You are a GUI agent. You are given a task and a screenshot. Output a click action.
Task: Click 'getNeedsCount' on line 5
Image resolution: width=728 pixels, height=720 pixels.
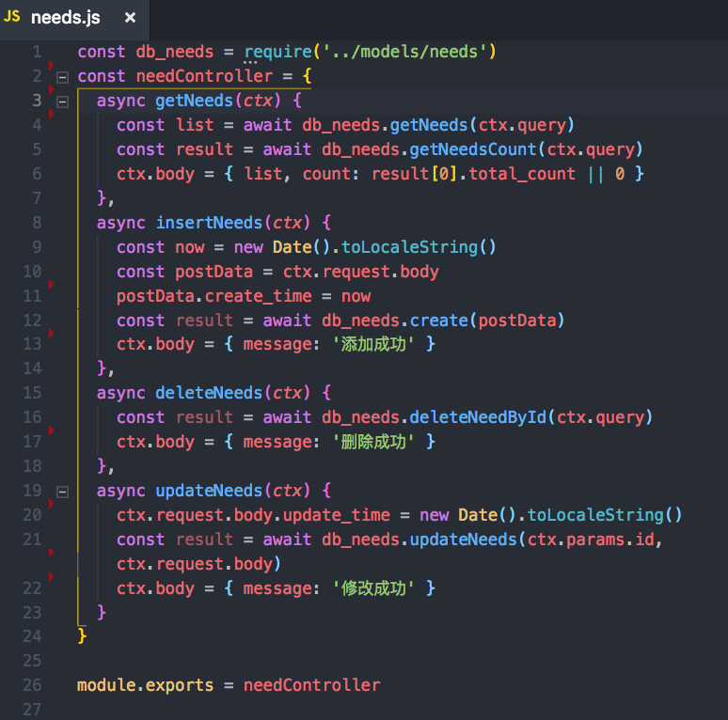[473, 149]
